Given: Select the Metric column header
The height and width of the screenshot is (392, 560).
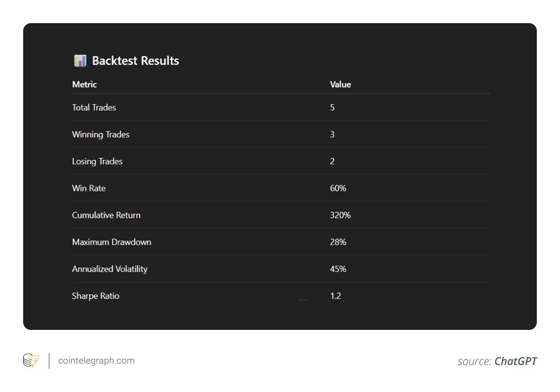Looking at the screenshot, I should coord(84,84).
